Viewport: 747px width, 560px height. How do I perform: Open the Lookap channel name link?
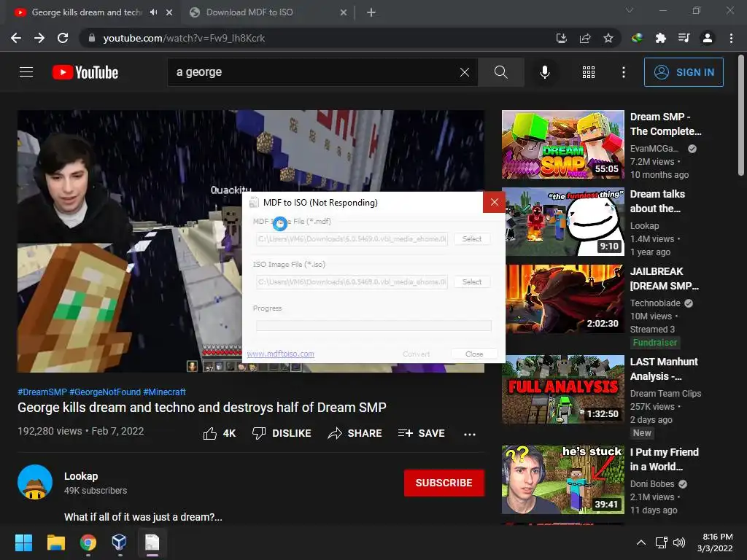(x=81, y=476)
